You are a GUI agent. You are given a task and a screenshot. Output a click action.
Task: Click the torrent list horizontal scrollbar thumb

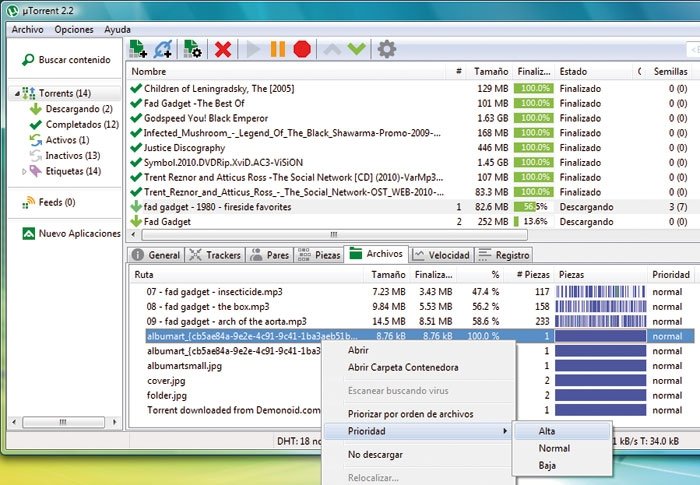coord(334,234)
